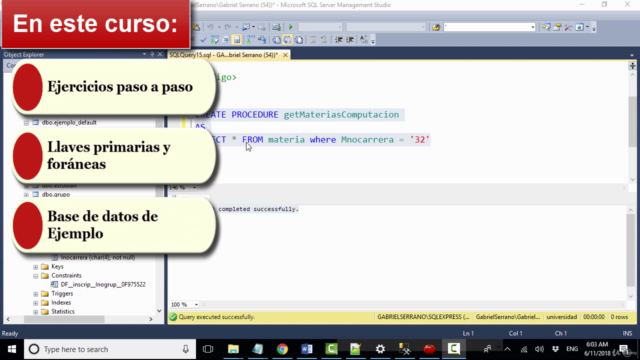Screen dimensions: 640x360
Task: Click the Object Explorer scroll right arrow
Action: tap(151, 319)
